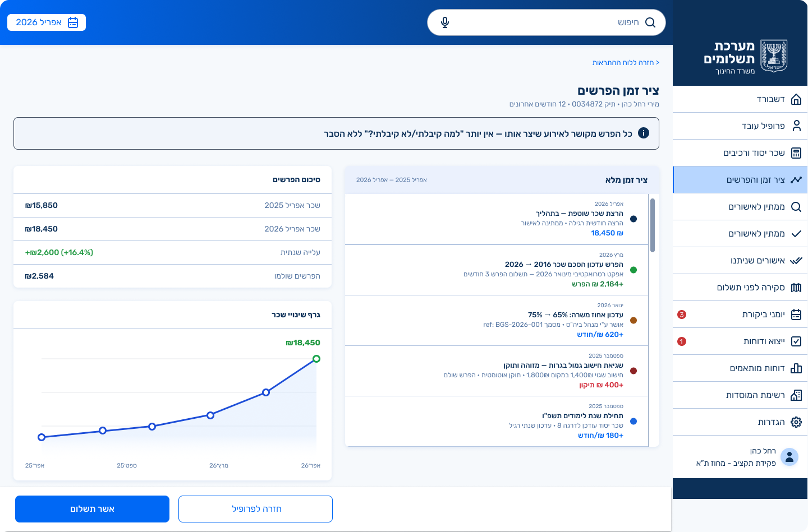The image size is (808, 532).
Task: Click trend-line icon next to ציר זמן והפרשים
Action: pos(796,180)
